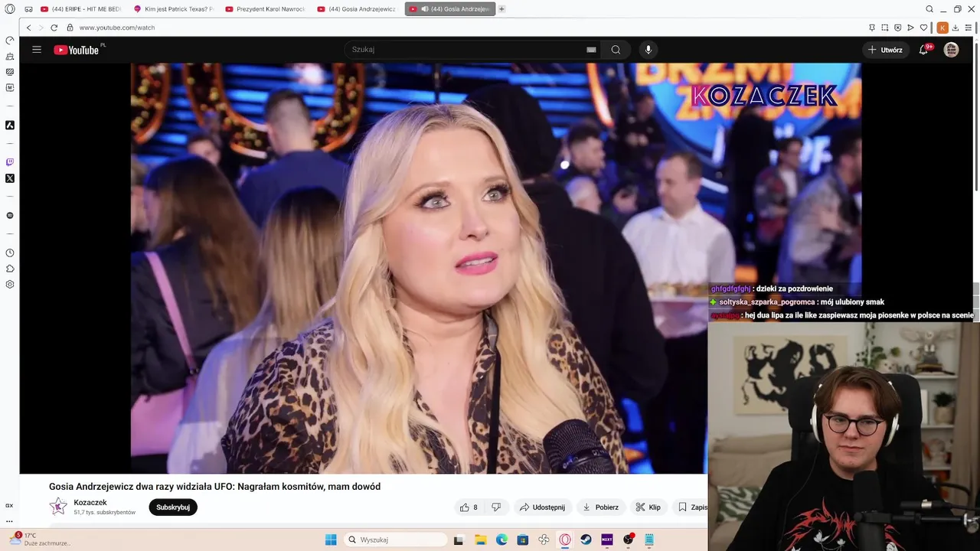This screenshot has width=980, height=551.
Task: Click the Subskrybuj button
Action: [x=173, y=507]
